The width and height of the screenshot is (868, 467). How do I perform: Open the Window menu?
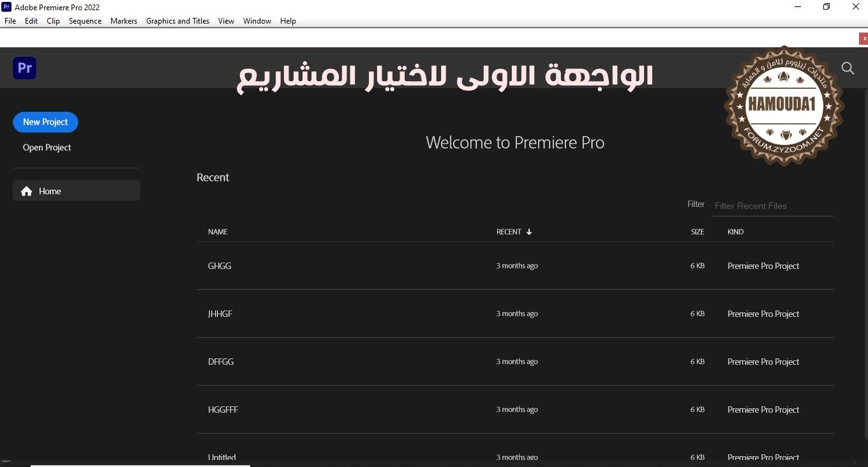click(257, 21)
